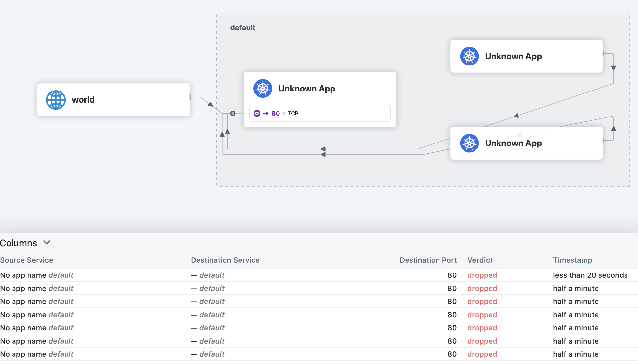
Task: Click the Timestamp column header
Action: 572,260
